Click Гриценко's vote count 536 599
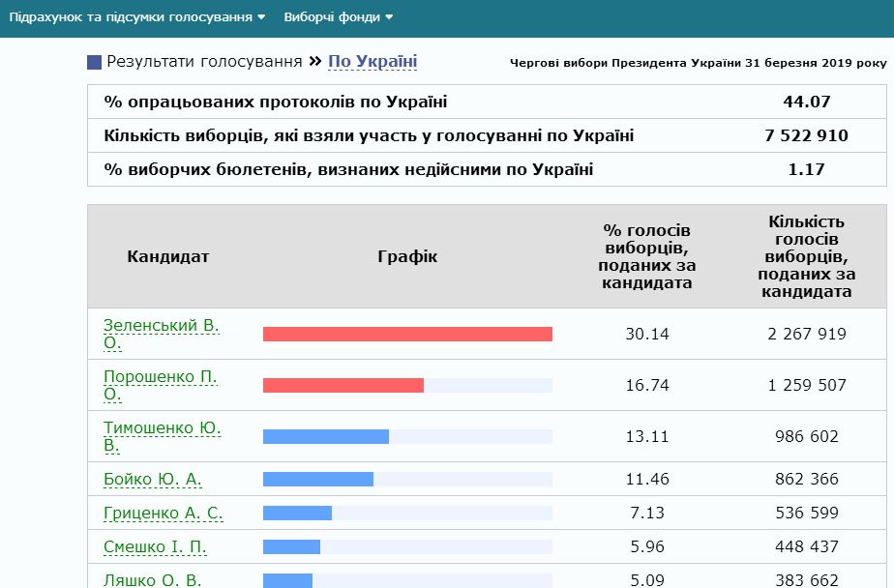The image size is (894, 588). point(807,513)
